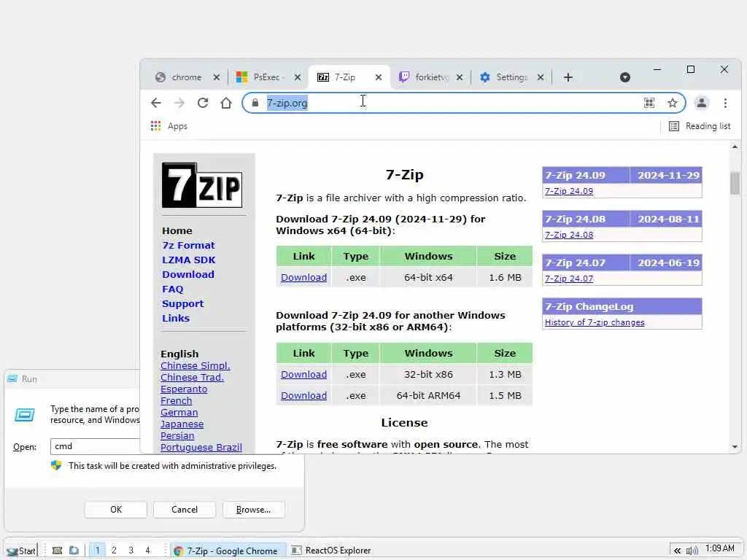Viewport: 747px width, 560px height.
Task: Open the Home sidebar link
Action: coord(177,231)
